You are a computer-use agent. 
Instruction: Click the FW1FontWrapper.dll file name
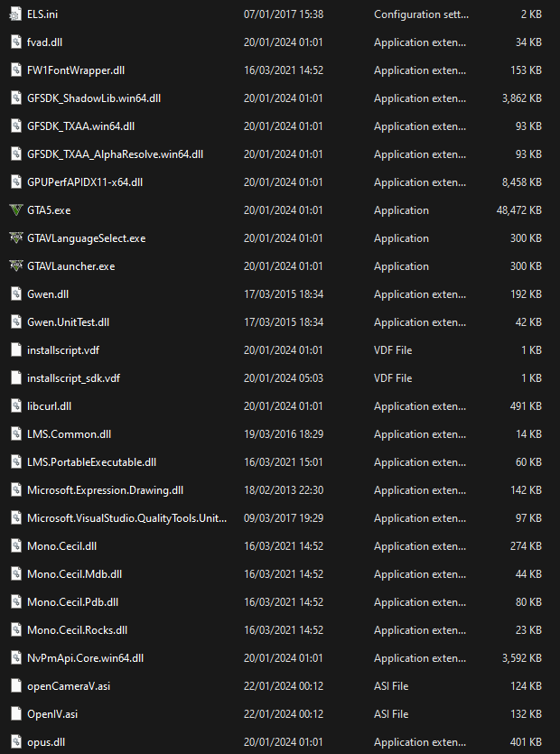(76, 70)
